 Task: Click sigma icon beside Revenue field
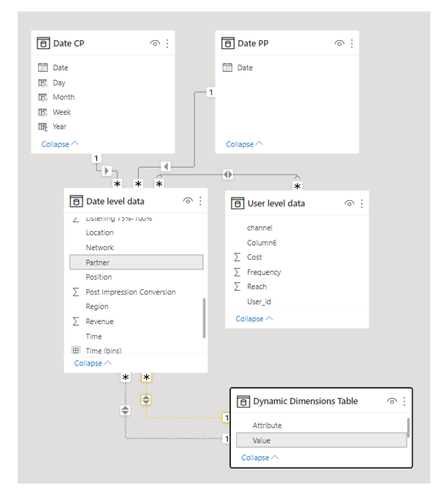pos(76,321)
